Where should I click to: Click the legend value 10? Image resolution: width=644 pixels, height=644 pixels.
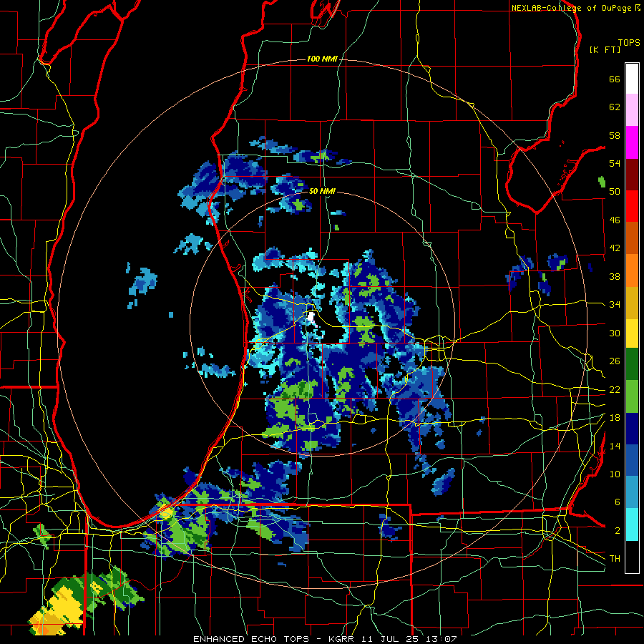(615, 474)
